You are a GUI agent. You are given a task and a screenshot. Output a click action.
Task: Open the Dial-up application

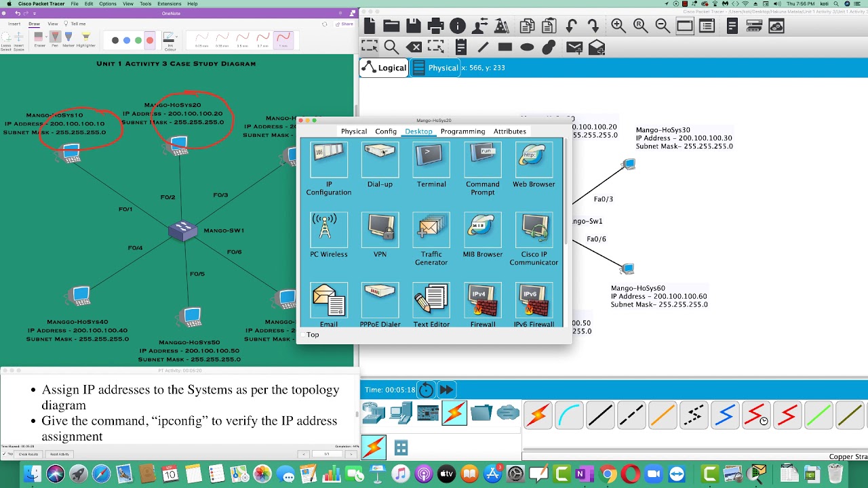click(x=380, y=166)
